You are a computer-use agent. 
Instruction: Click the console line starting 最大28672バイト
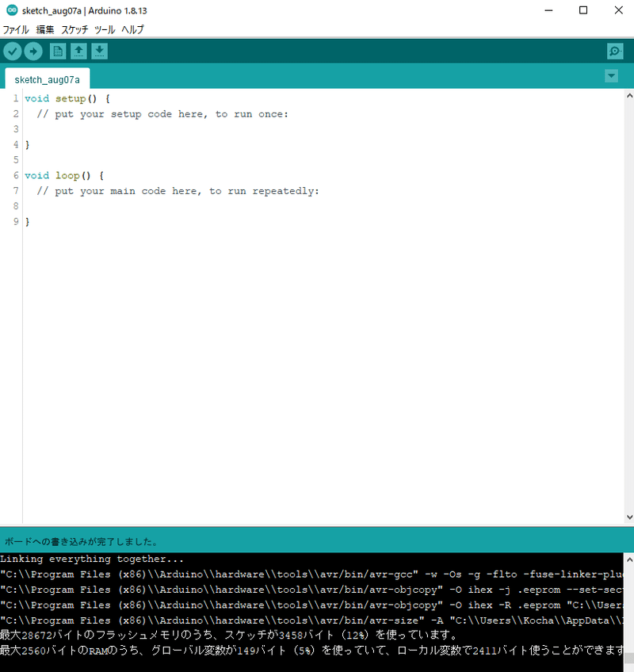click(229, 635)
